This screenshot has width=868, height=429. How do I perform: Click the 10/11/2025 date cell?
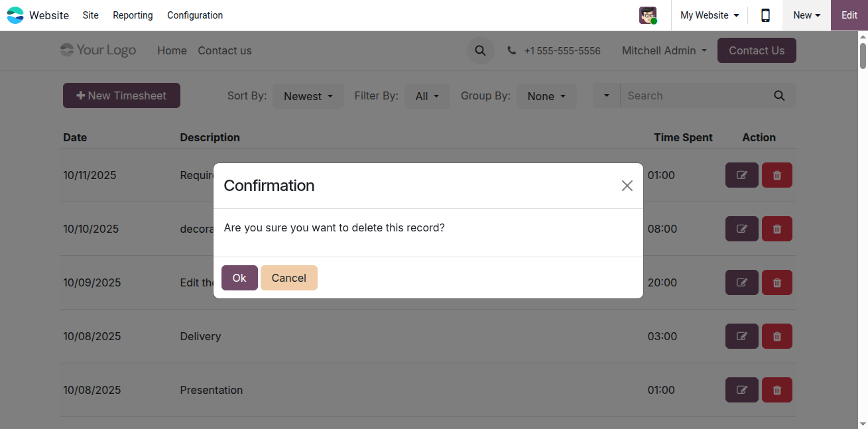(90, 175)
